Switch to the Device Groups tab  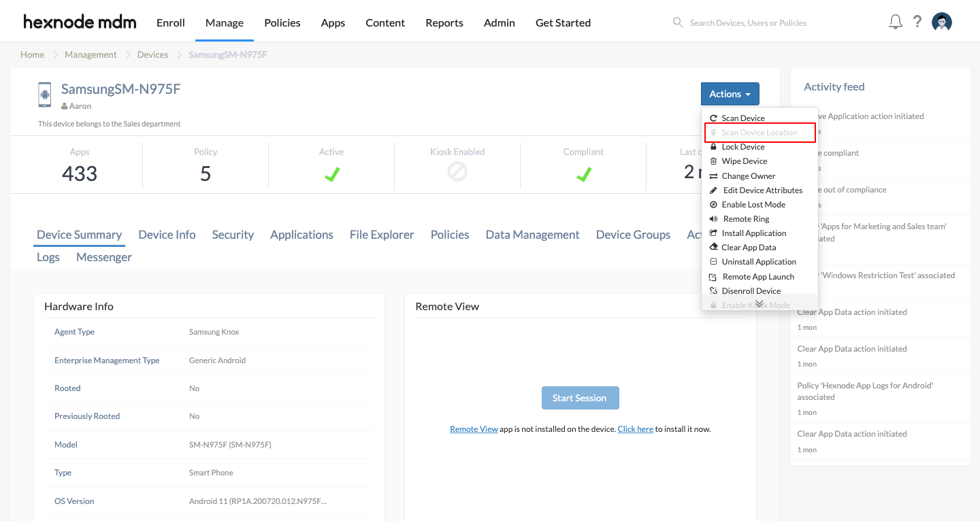point(633,235)
